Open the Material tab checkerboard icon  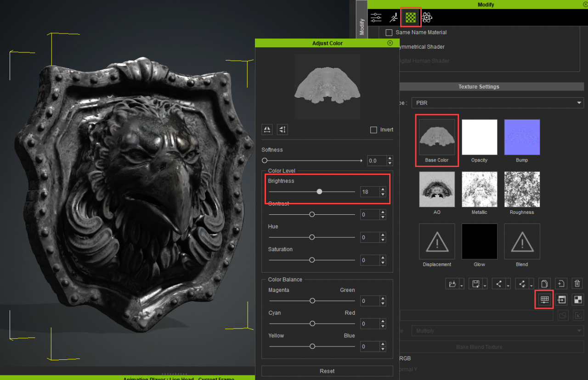[411, 18]
